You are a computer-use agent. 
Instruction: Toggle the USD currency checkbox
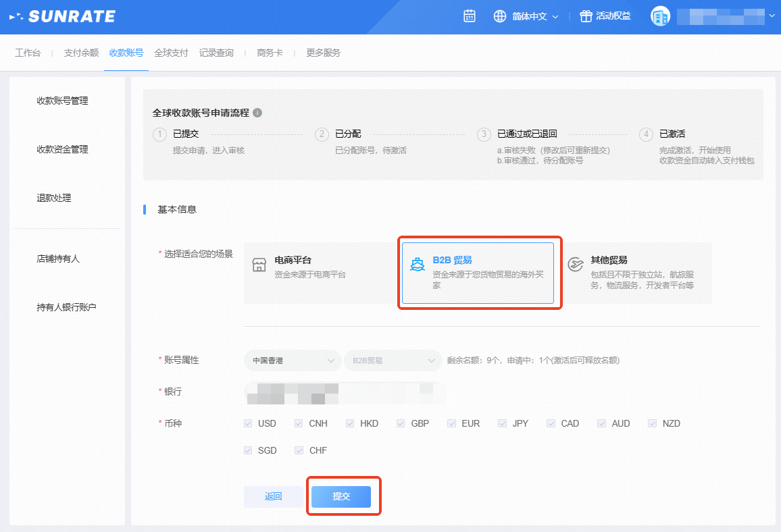[x=249, y=424]
